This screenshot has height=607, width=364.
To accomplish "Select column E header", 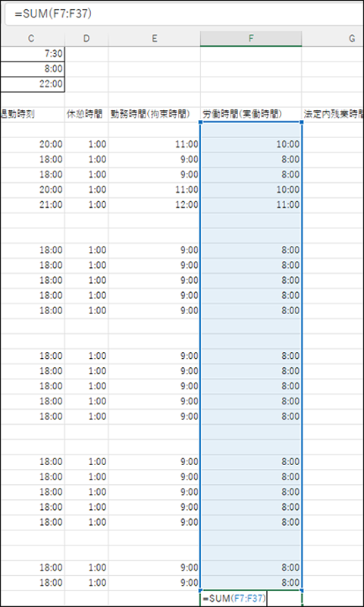I will (155, 39).
